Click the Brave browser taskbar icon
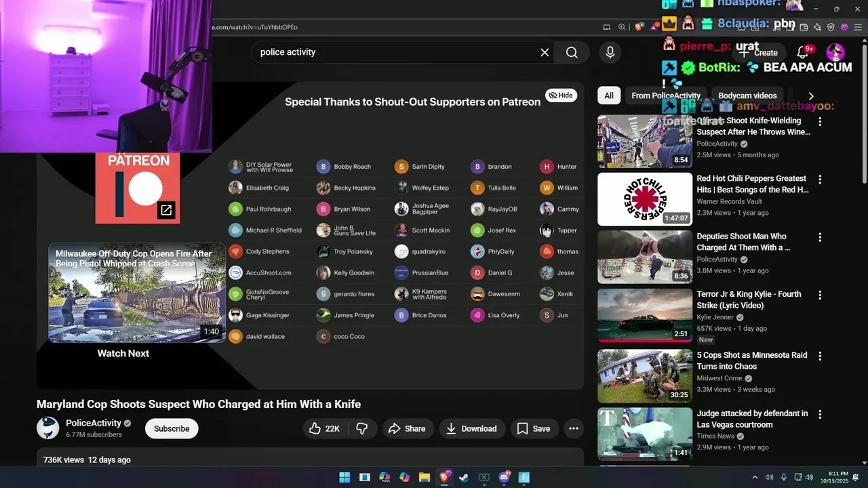The image size is (868, 488). click(x=445, y=477)
